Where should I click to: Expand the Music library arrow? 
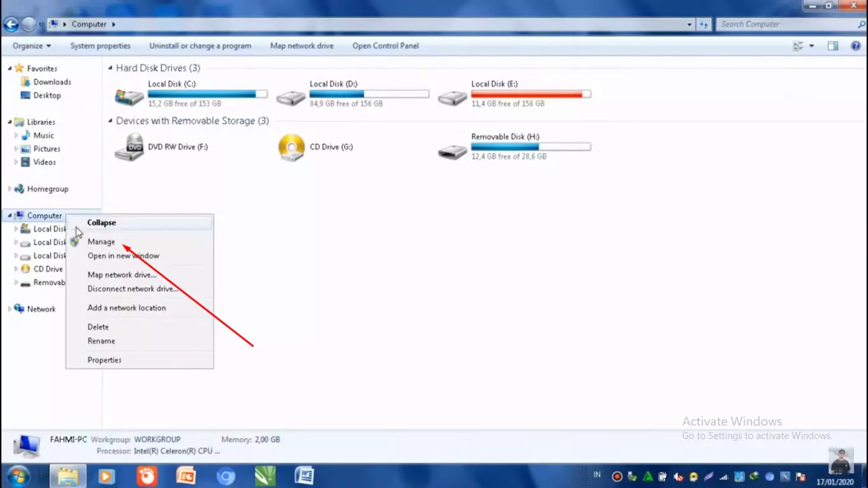click(x=17, y=136)
